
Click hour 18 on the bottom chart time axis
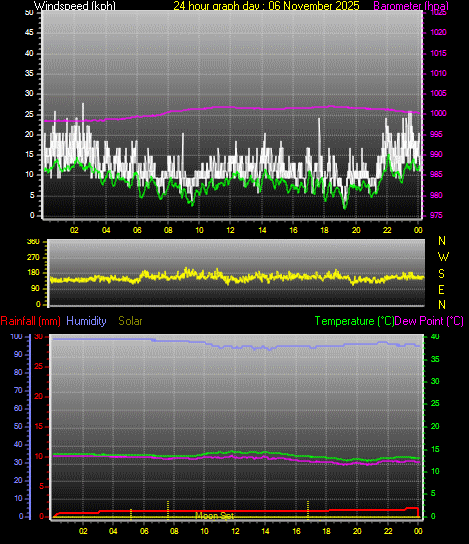(326, 531)
